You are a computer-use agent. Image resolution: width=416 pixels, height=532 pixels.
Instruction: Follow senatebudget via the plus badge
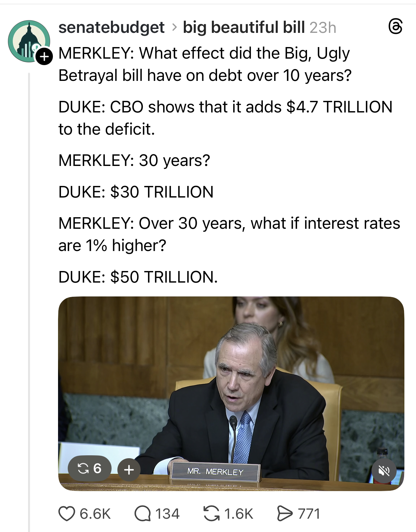(44, 57)
